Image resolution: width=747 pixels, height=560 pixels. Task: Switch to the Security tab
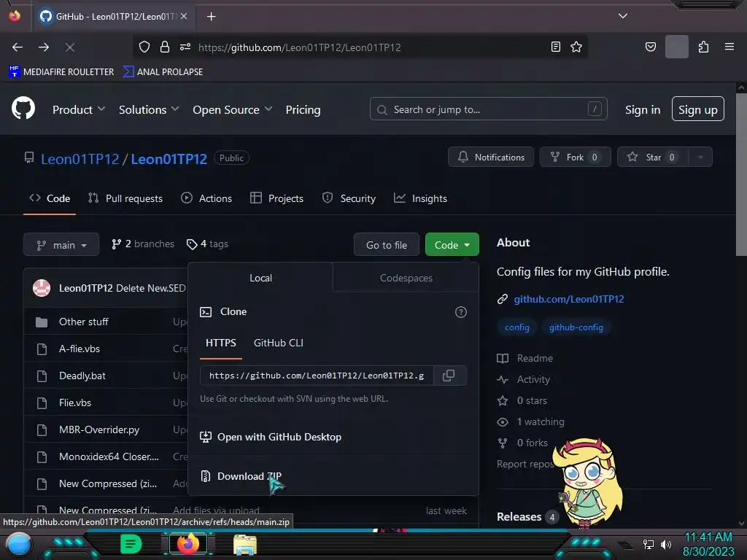[x=349, y=198]
